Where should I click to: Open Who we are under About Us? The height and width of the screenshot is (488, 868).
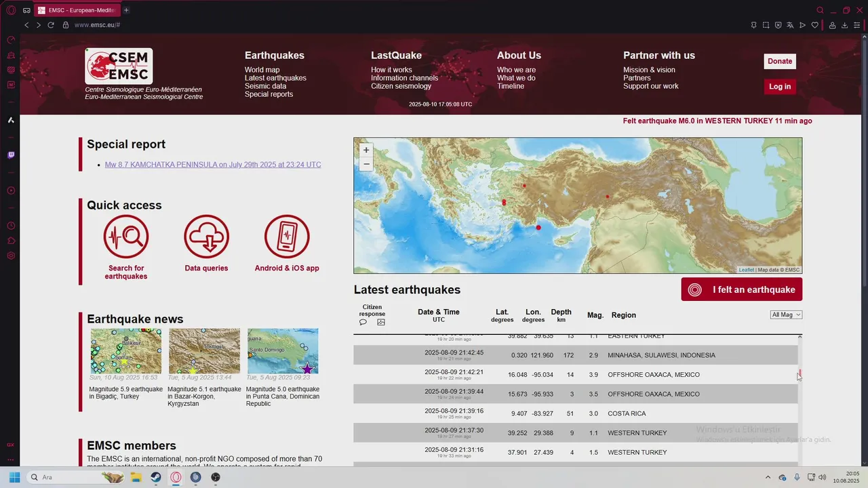(x=516, y=70)
